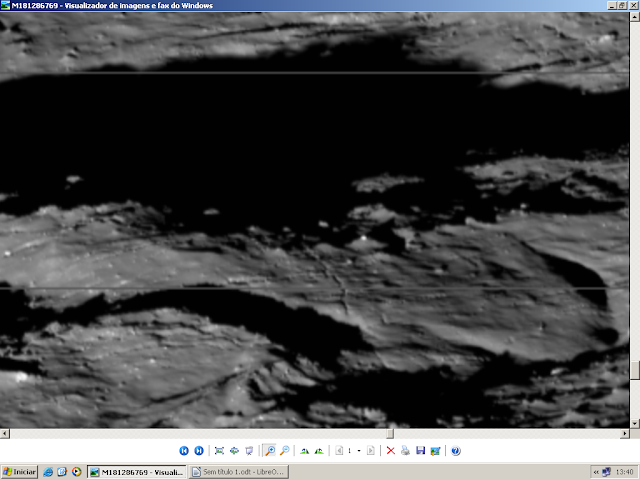Viewport: 640px width, 480px height.
Task: Toggle the zoom in magnifier tool
Action: point(269,451)
